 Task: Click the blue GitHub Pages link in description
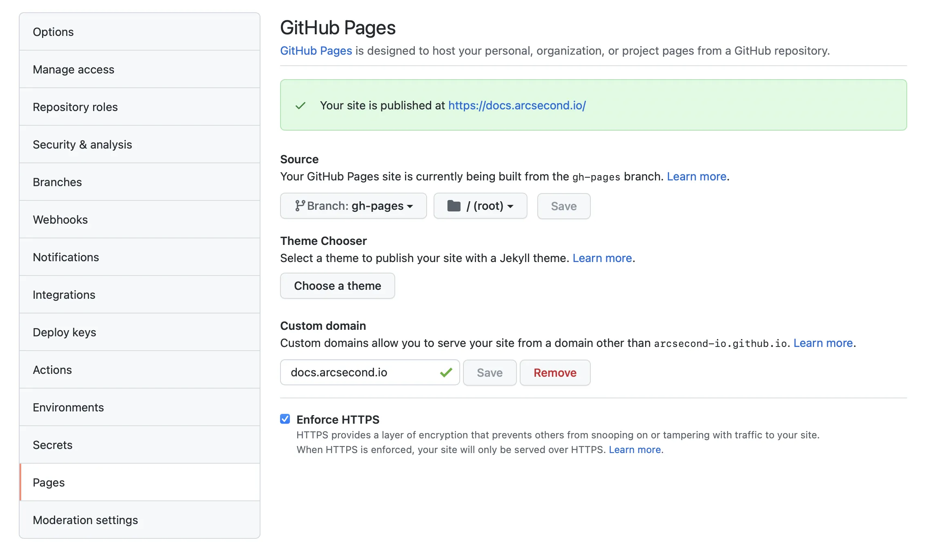coord(316,51)
